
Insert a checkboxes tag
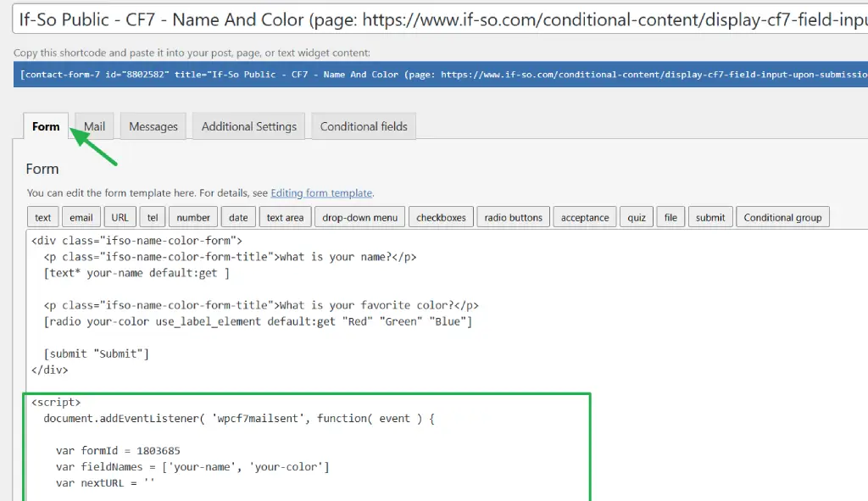pos(441,217)
